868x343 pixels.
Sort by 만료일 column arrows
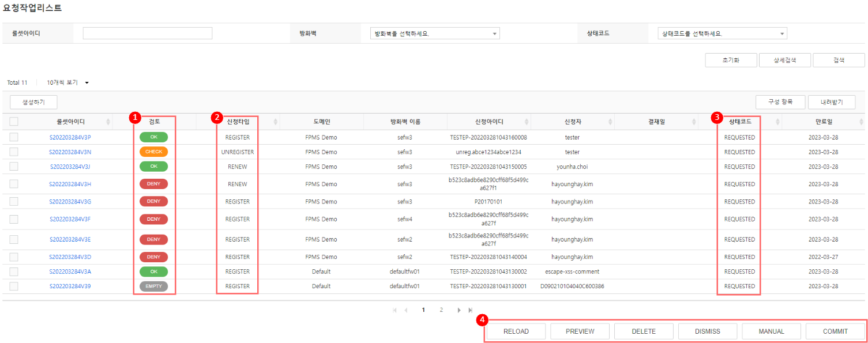pos(861,122)
